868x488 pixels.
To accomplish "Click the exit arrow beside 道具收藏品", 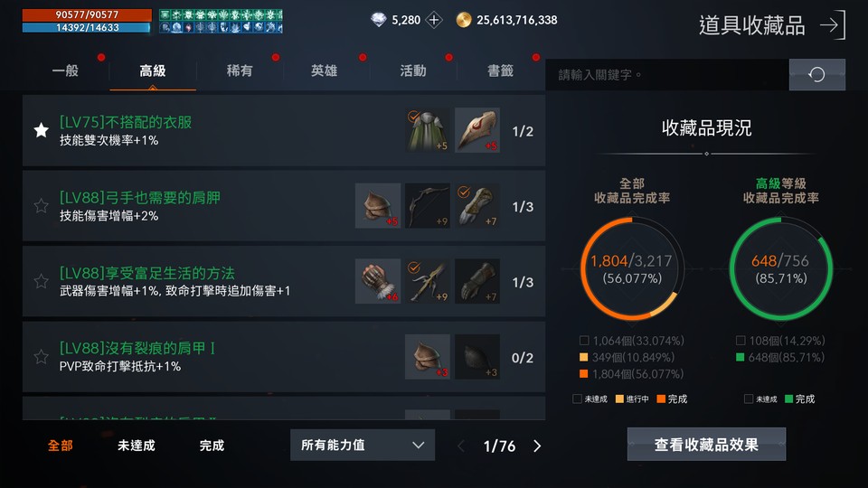I will click(x=833, y=25).
